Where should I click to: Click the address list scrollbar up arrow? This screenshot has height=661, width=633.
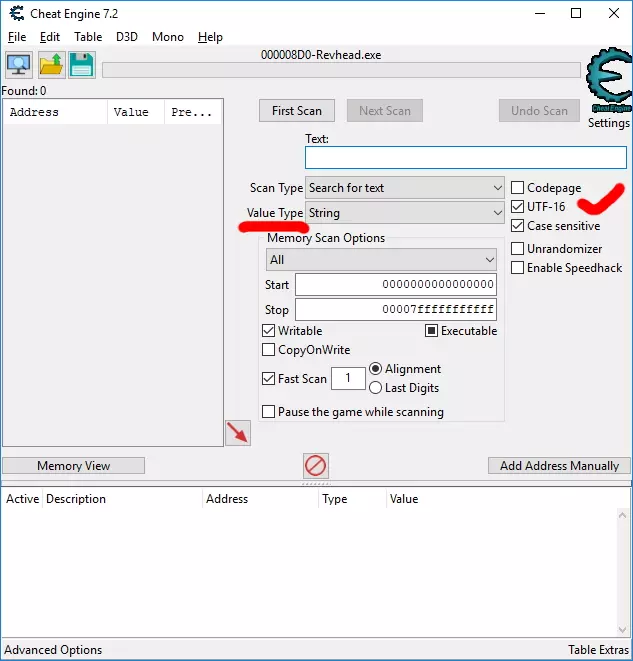tap(622, 516)
